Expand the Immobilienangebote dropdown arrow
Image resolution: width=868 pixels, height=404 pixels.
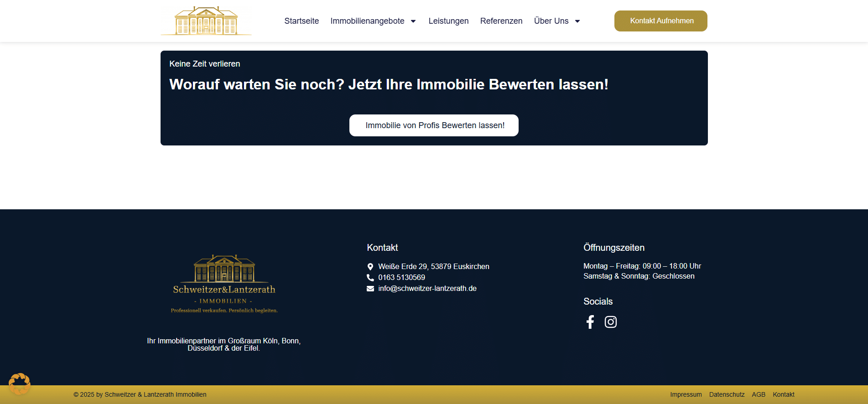[413, 21]
